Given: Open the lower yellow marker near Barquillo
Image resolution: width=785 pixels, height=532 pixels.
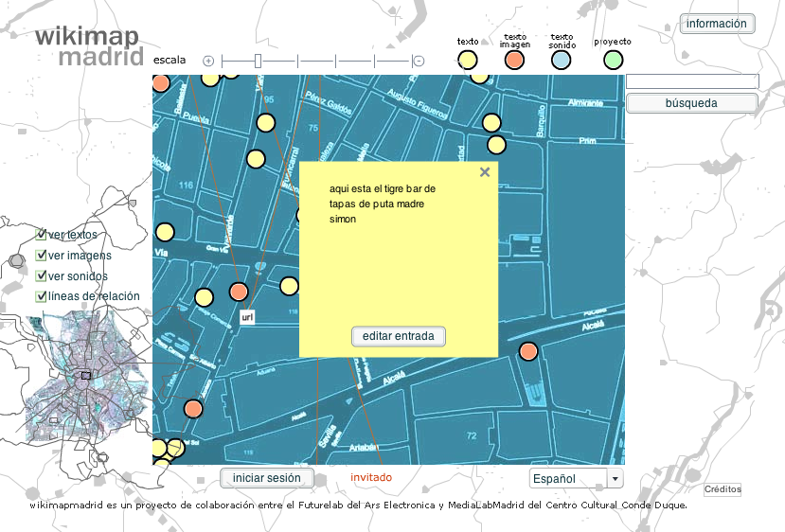Looking at the screenshot, I should tap(496, 145).
